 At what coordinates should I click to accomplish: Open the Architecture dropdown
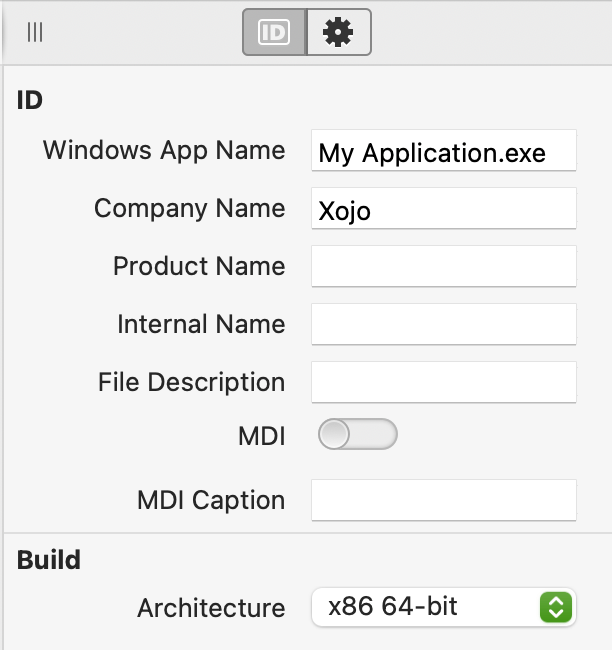coord(444,607)
